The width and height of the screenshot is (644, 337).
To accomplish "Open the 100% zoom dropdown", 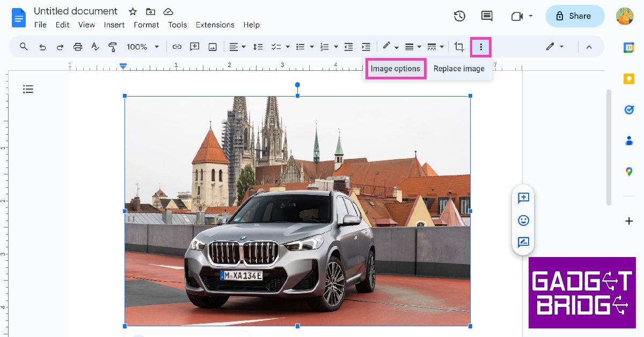I will [143, 47].
